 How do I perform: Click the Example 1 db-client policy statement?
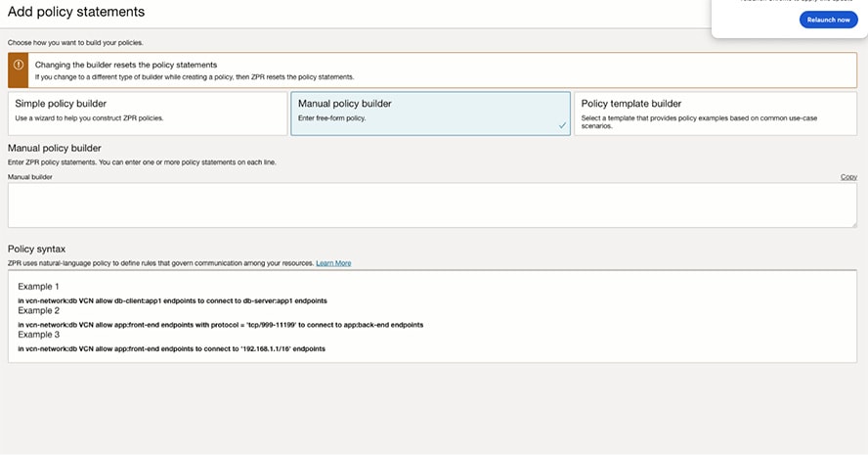186,299
